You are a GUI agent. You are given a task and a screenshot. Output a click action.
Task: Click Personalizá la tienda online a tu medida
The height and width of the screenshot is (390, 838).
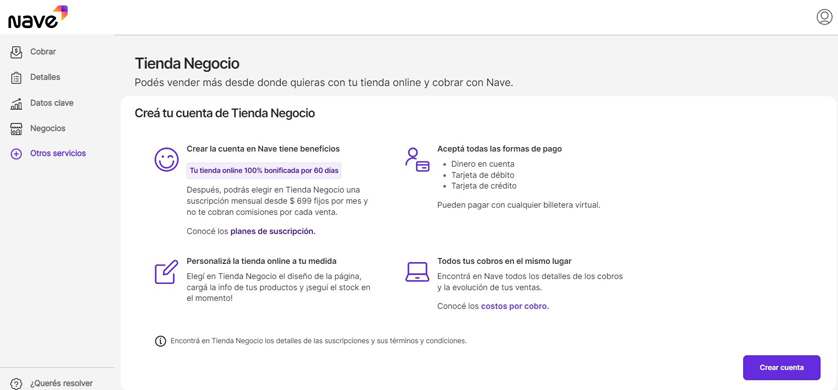pyautogui.click(x=261, y=261)
